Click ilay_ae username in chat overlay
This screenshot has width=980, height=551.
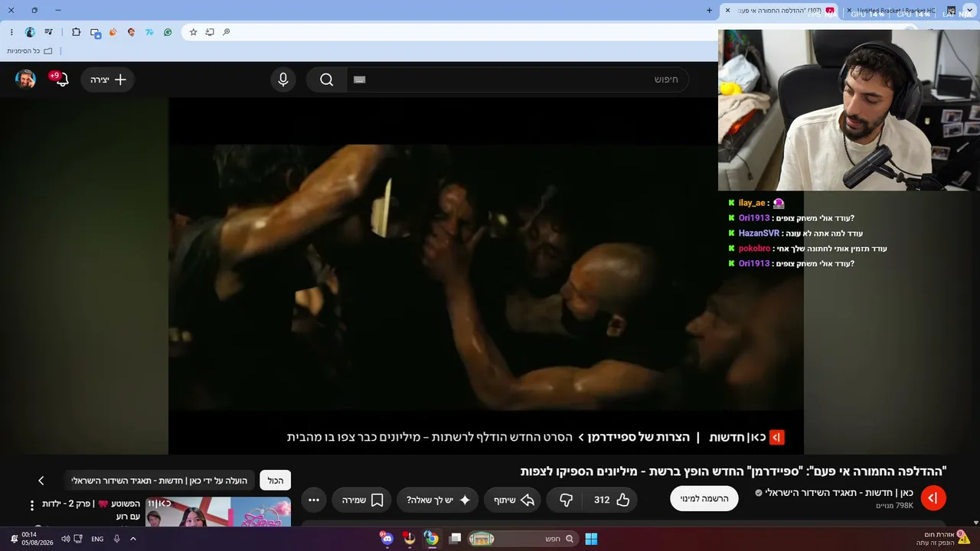pyautogui.click(x=752, y=203)
